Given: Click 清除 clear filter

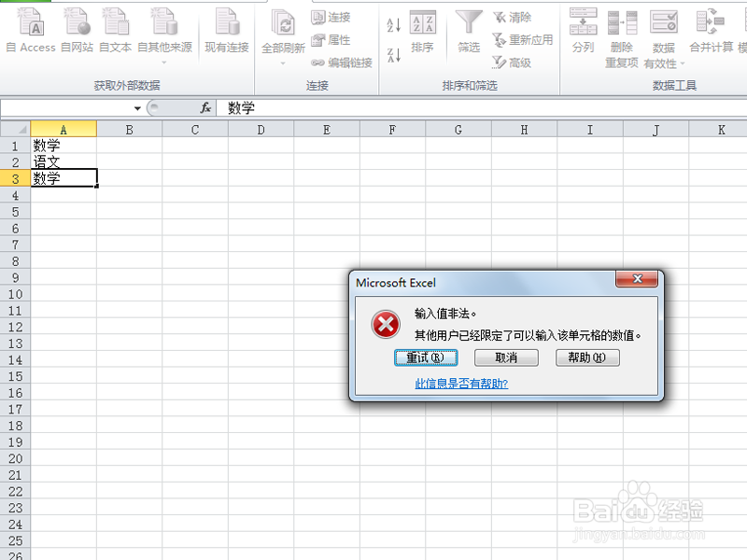Looking at the screenshot, I should 513,17.
